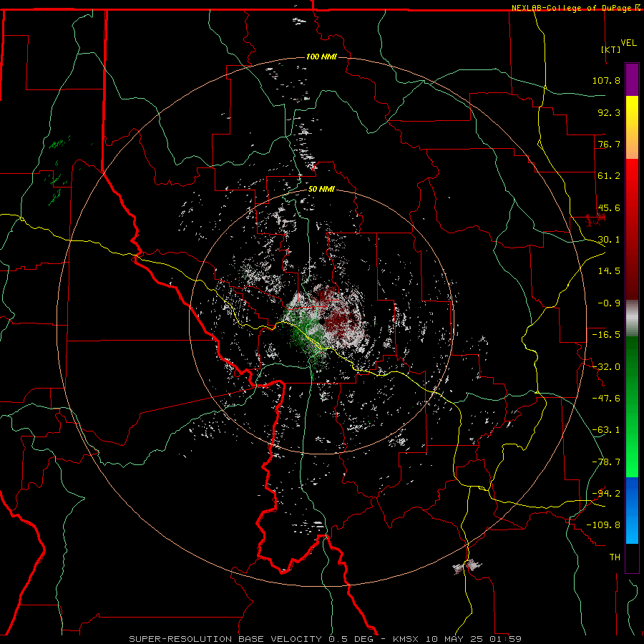Click the -109.8 legend value
The width and height of the screenshot is (644, 644).
coord(603,525)
